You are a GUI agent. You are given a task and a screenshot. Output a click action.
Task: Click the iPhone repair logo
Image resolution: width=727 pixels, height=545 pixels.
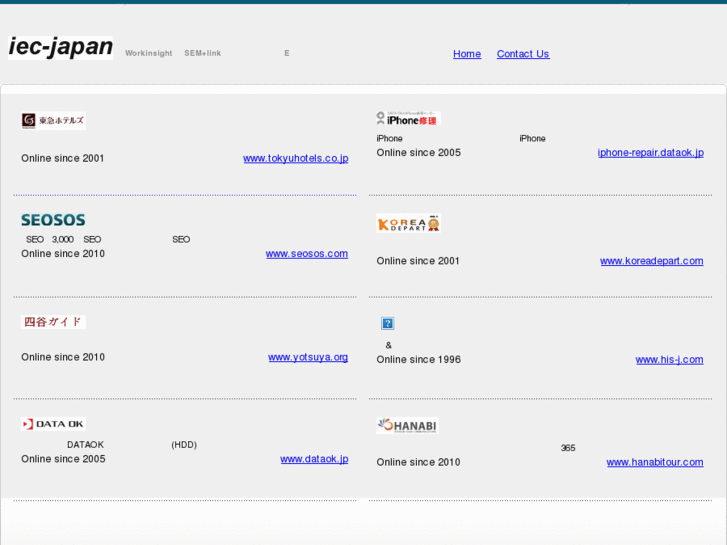tap(408, 119)
